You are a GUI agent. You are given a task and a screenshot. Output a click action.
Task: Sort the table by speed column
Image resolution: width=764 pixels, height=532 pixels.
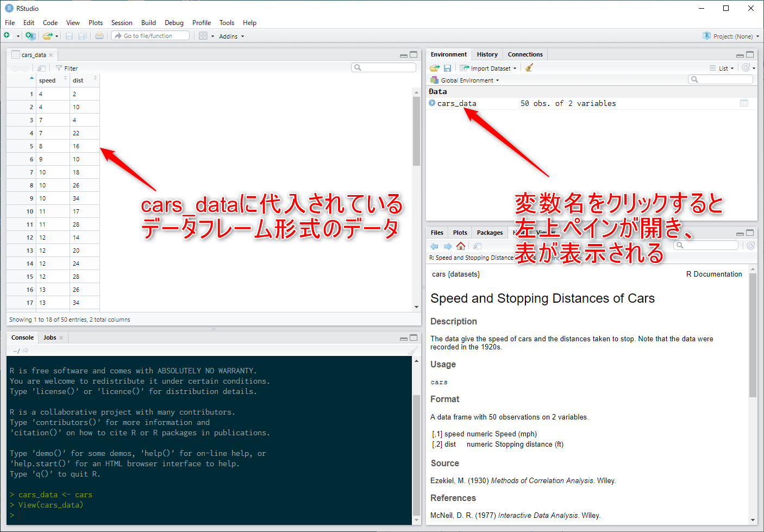click(53, 80)
